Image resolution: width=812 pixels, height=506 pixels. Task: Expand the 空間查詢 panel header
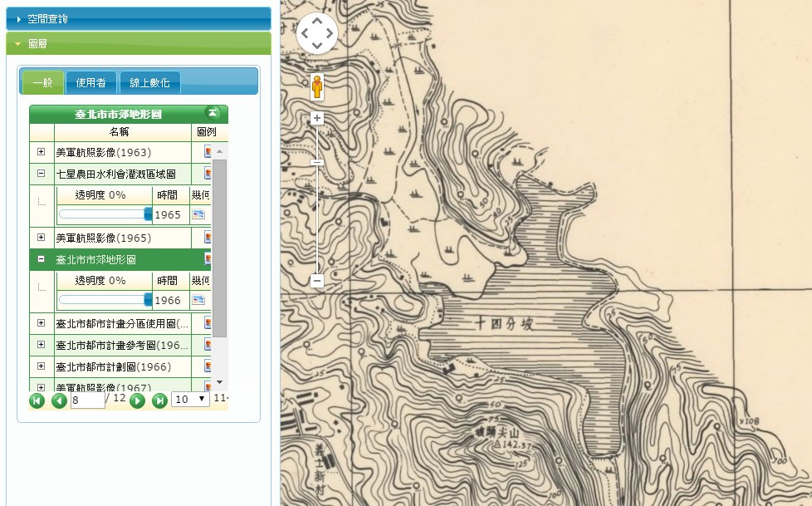pyautogui.click(x=138, y=18)
